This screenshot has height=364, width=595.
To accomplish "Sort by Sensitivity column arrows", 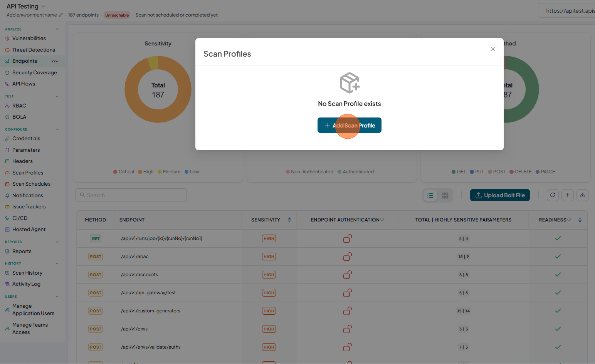I will pyautogui.click(x=289, y=220).
